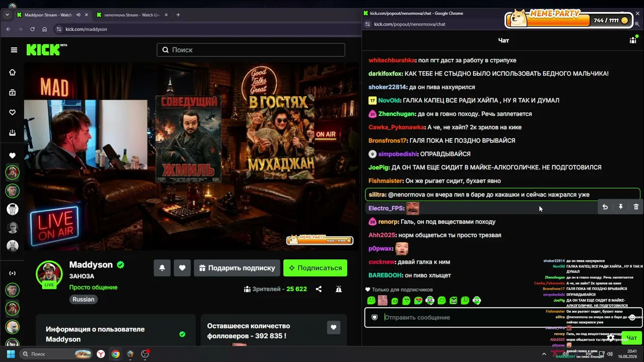This screenshot has width=644, height=362.
Task: Click the Отправить сообщение chat input
Action: tap(503, 317)
